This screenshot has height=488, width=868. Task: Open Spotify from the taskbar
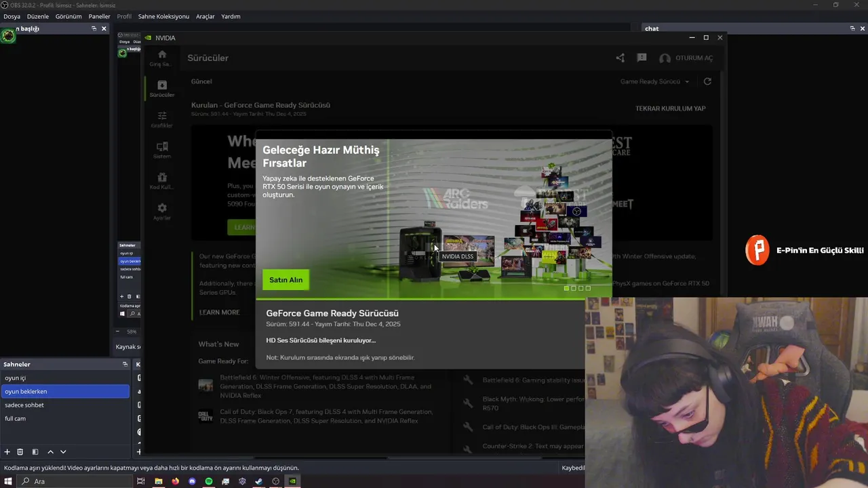click(x=209, y=481)
